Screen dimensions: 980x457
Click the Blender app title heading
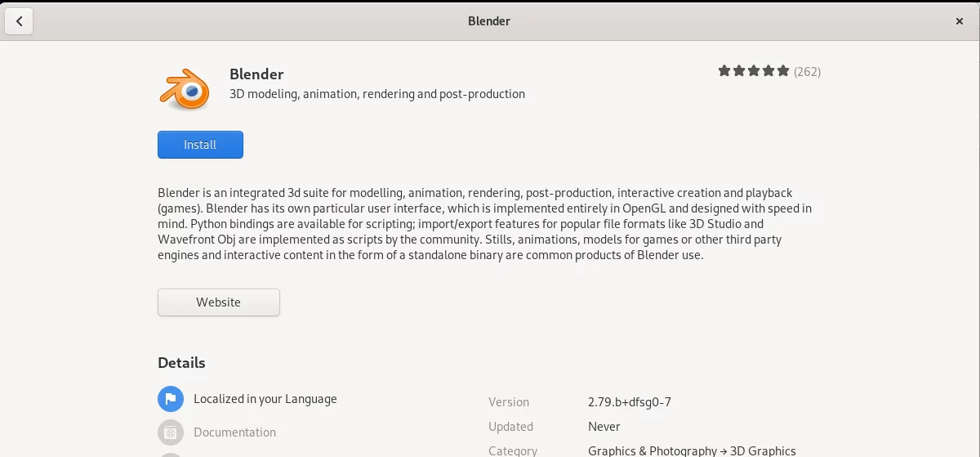(x=256, y=74)
